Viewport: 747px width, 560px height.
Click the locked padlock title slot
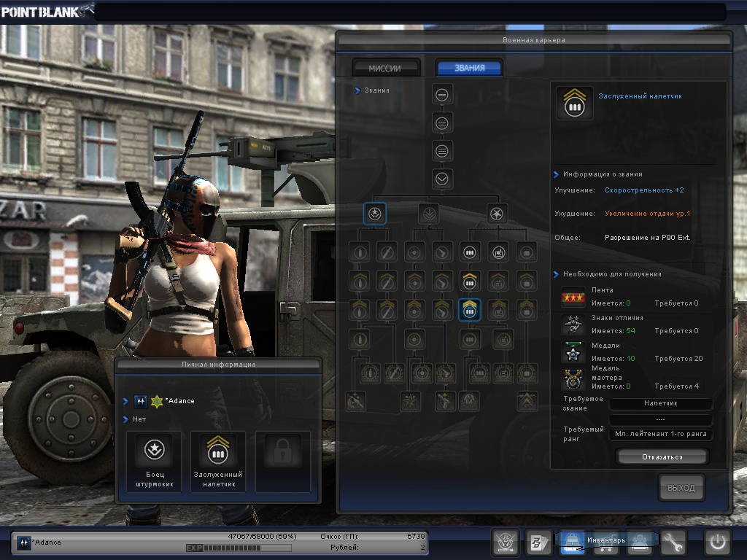coord(282,462)
